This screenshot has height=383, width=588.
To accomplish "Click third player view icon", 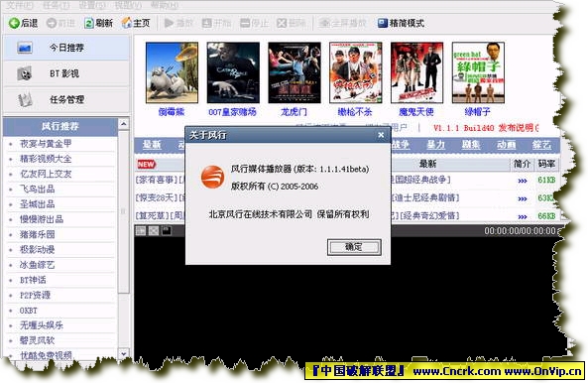I will (167, 231).
